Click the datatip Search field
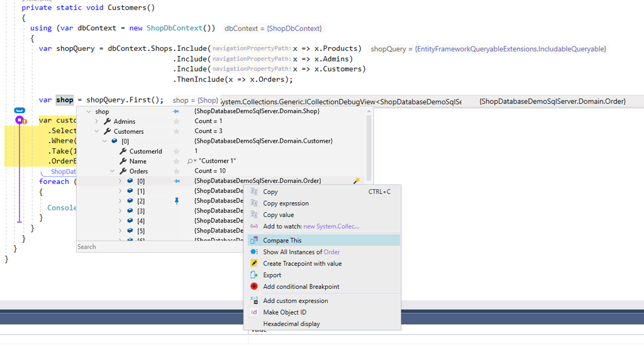The image size is (644, 348). pos(160,247)
